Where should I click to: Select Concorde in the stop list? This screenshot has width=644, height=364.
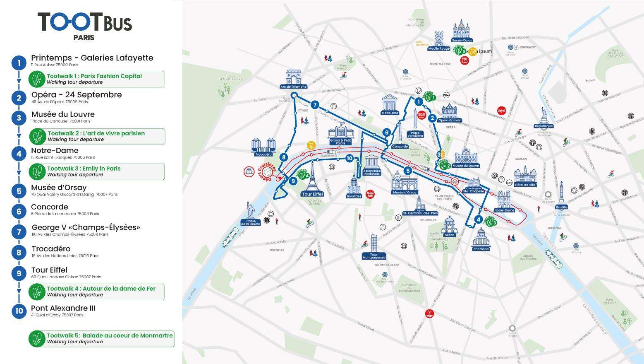point(49,207)
